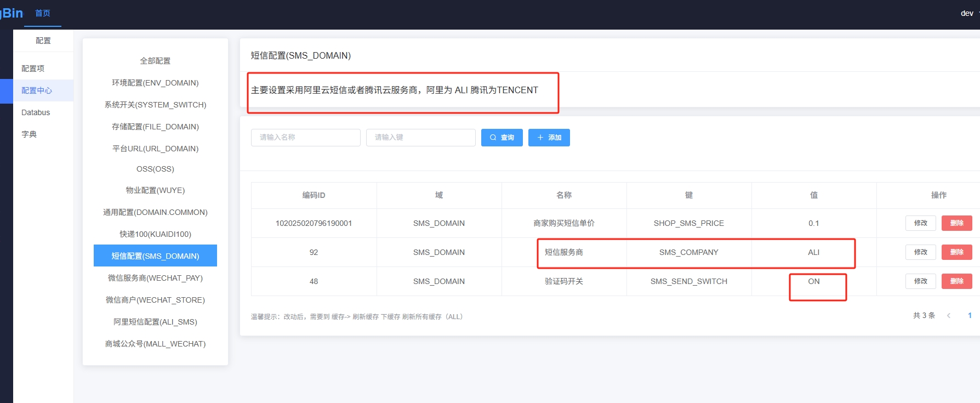The image size is (980, 403).
Task: Click SMS_SEND_SWITCH key cell
Action: click(x=689, y=281)
